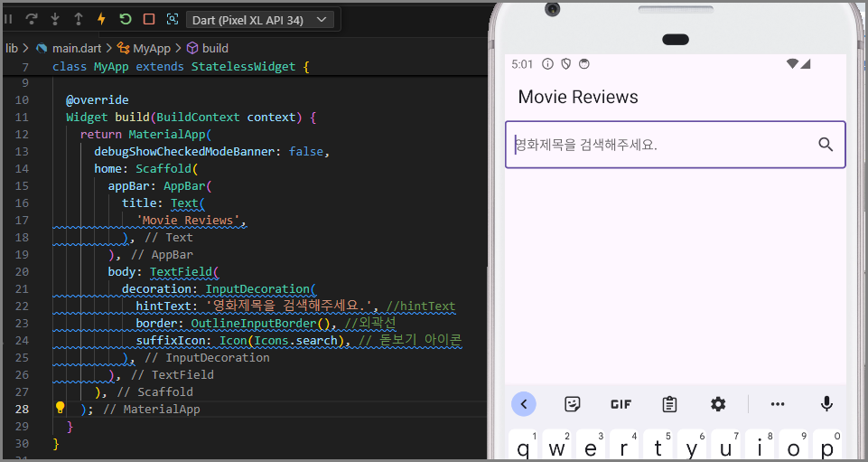Open keyboard more options ellipsis
This screenshot has height=462, width=868.
pyautogui.click(x=778, y=404)
